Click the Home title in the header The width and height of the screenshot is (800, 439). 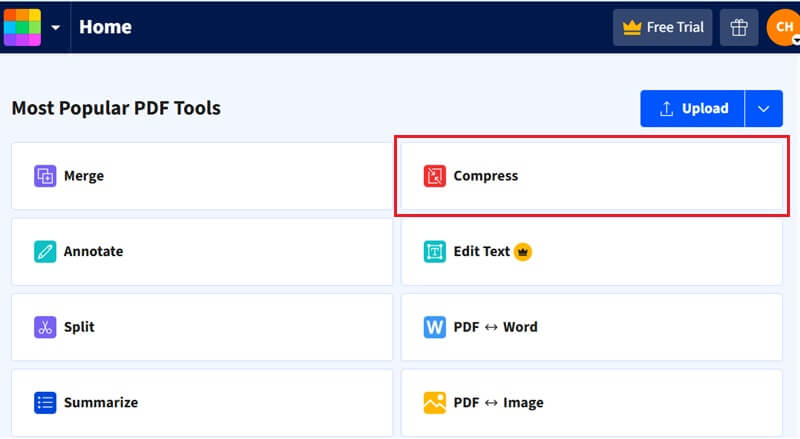pos(106,27)
